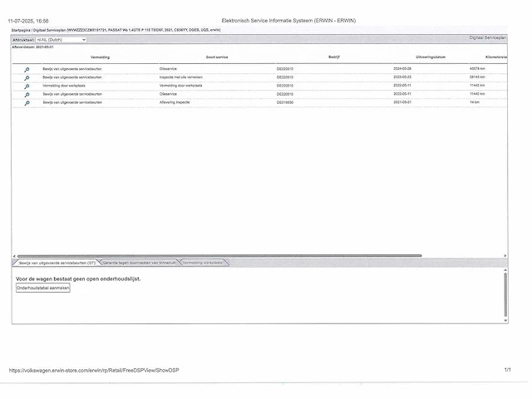This screenshot has height=399, width=532.
Task: Click the horizontal scrollbar right arrow
Action: pos(505,256)
